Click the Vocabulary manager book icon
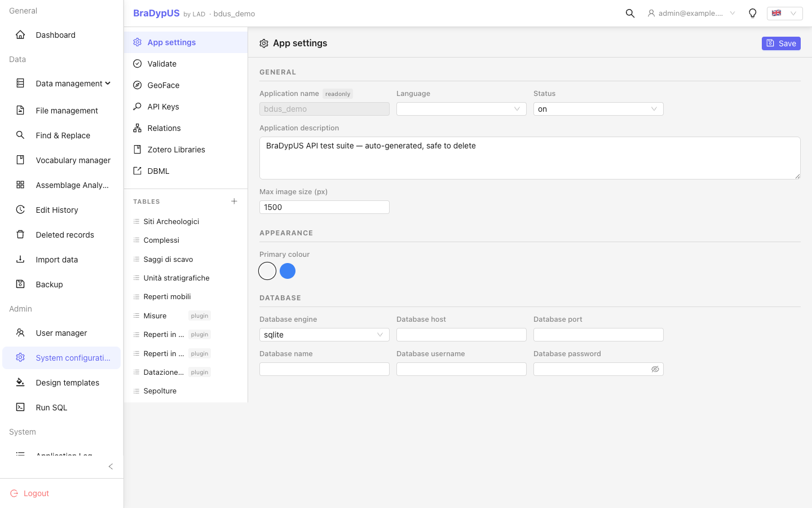The image size is (812, 508). pyautogui.click(x=20, y=160)
